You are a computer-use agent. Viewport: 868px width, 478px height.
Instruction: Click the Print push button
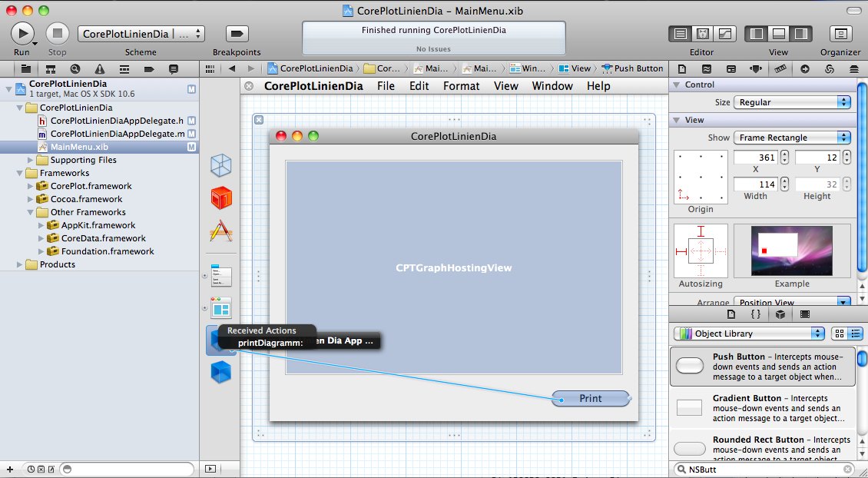click(x=590, y=398)
